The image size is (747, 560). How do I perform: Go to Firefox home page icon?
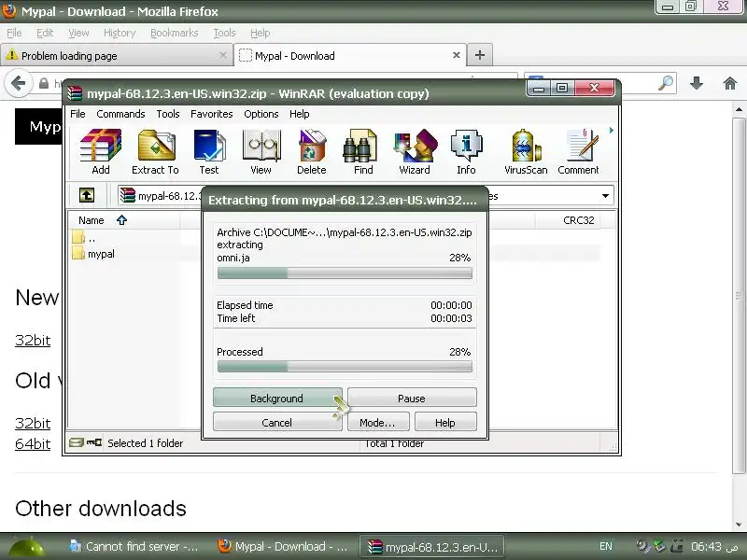(x=729, y=83)
